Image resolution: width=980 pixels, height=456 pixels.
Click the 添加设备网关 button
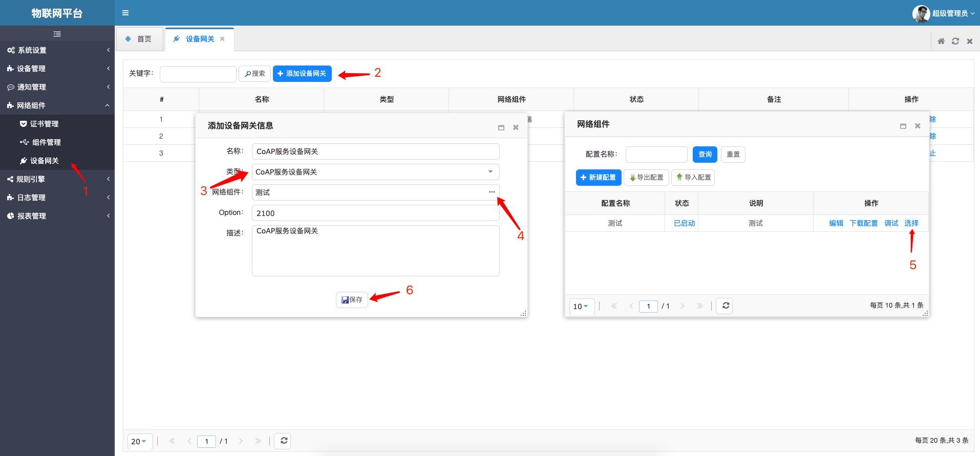coord(302,74)
